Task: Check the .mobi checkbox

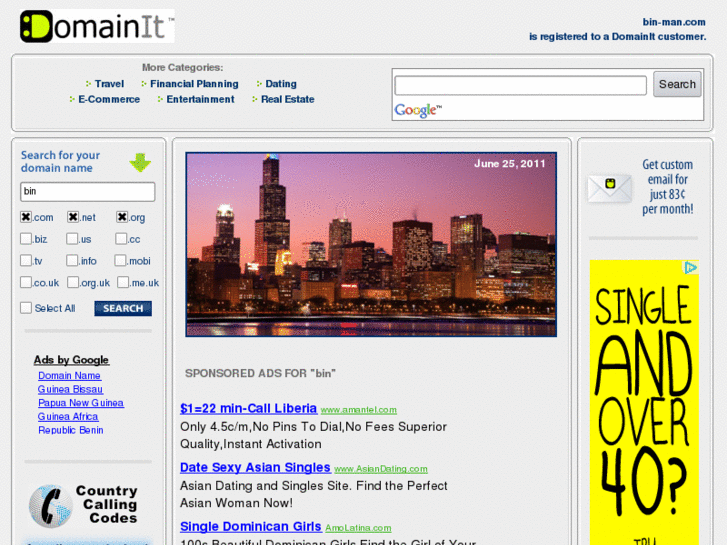Action: coord(120,260)
